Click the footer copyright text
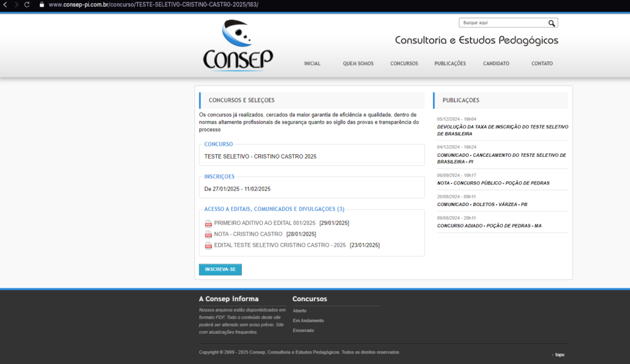This screenshot has height=364, width=630. pyautogui.click(x=299, y=352)
